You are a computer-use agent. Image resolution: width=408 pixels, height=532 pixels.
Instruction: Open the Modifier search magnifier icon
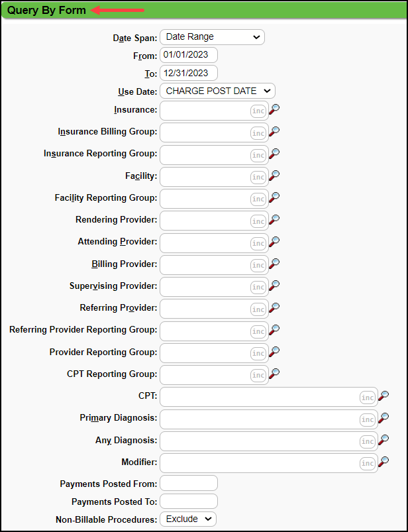(x=383, y=462)
